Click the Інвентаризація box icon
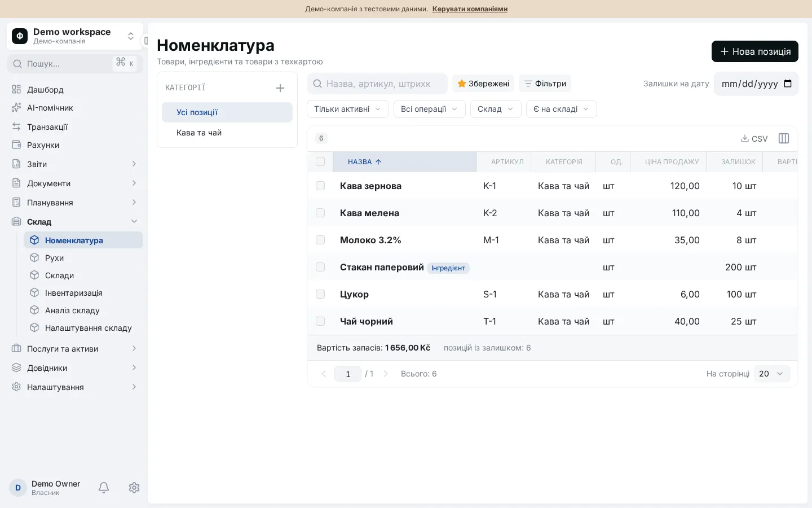The image size is (812, 508). (34, 293)
